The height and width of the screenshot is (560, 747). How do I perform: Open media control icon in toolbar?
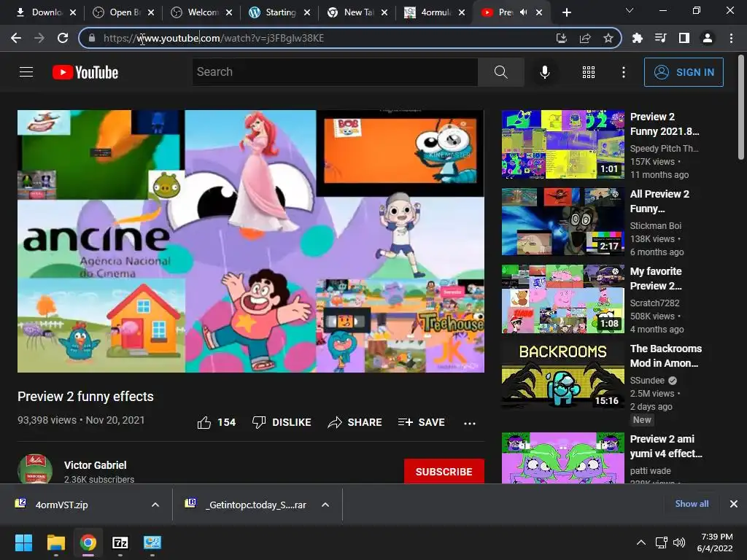coord(661,38)
